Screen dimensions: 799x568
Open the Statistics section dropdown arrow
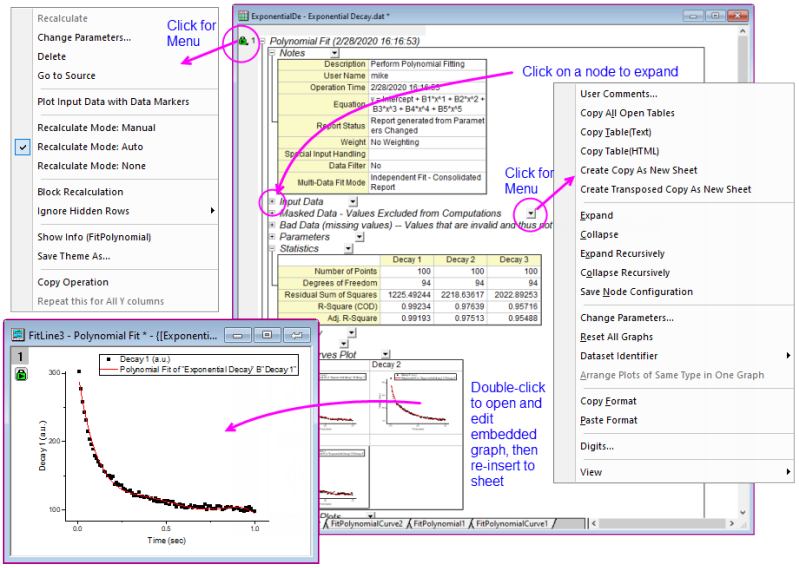click(x=347, y=249)
